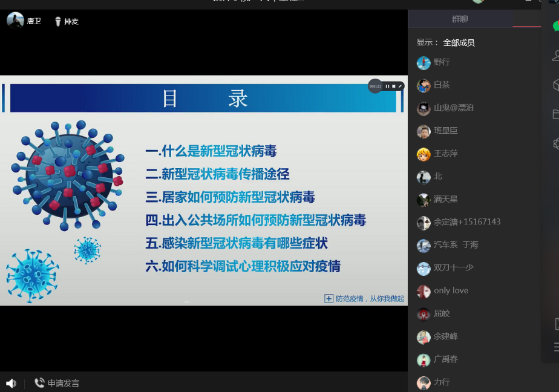
Task: Click 满天星's avatar
Action: (423, 200)
